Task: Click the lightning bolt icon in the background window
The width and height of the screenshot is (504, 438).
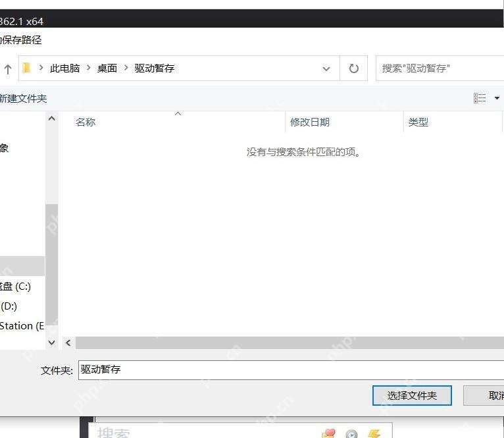Action: (x=374, y=433)
